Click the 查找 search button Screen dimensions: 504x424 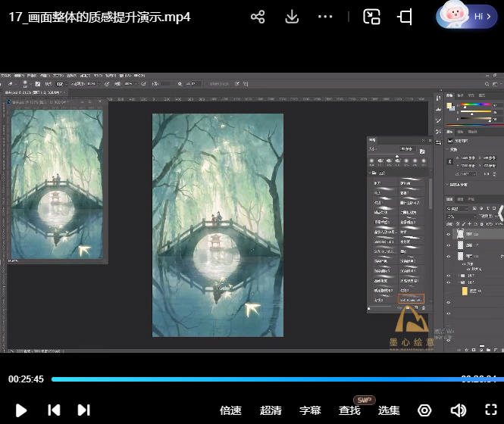tap(349, 410)
